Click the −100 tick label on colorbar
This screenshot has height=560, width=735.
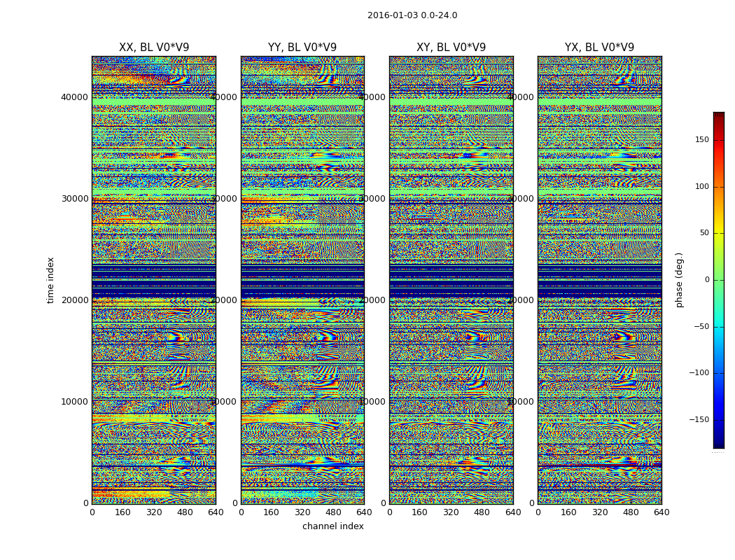pos(699,372)
